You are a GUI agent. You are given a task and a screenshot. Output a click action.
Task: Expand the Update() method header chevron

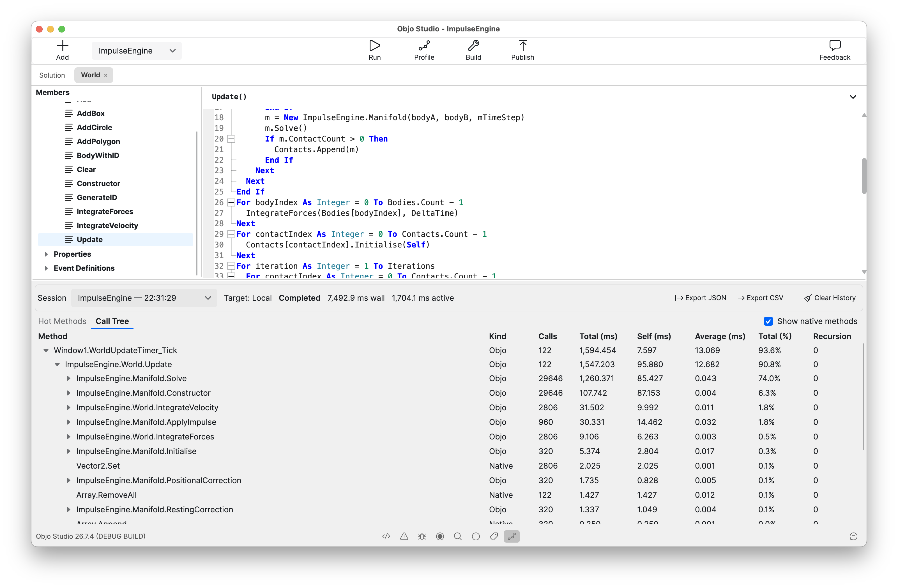tap(853, 97)
